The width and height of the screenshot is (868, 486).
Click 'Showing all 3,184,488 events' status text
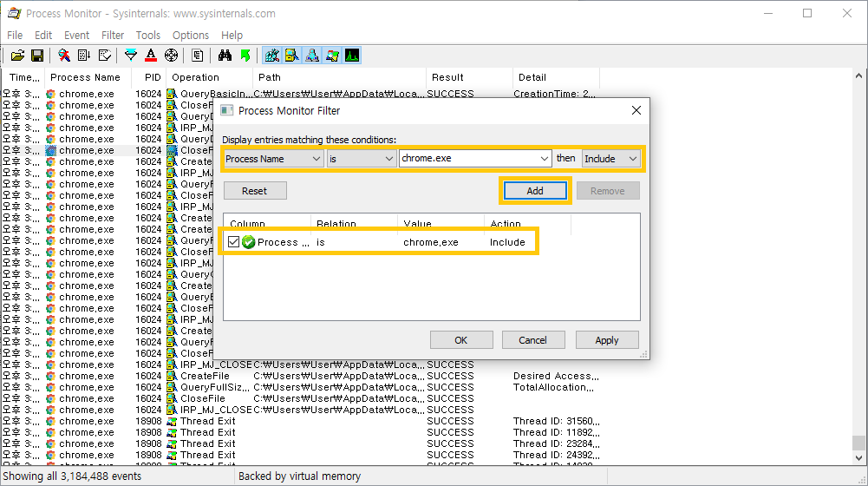pyautogui.click(x=72, y=476)
